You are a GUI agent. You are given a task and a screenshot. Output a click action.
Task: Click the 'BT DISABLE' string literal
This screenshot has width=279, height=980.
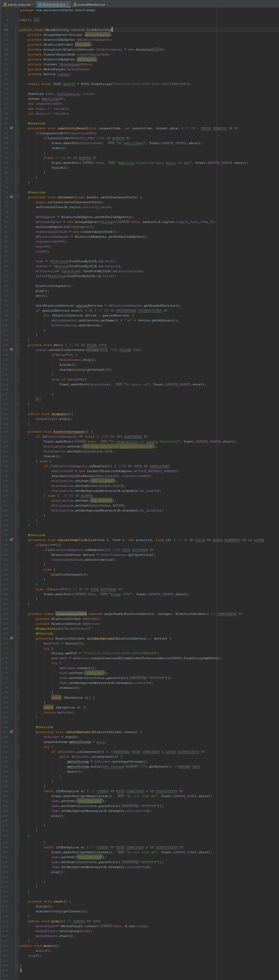[102, 481]
